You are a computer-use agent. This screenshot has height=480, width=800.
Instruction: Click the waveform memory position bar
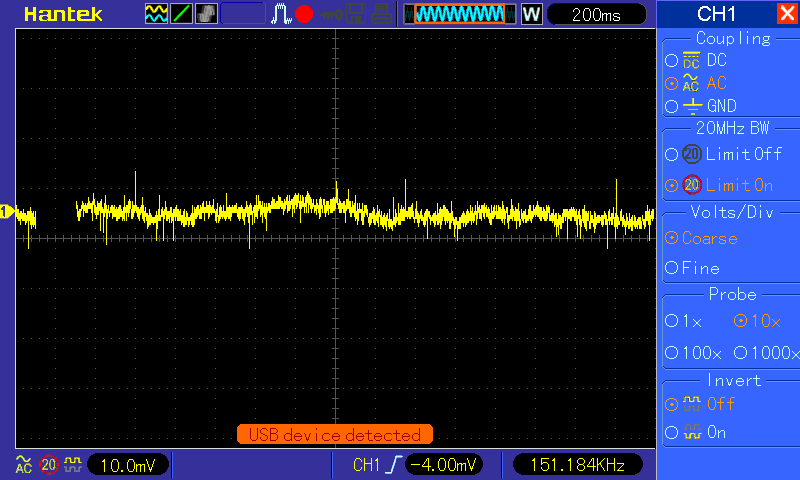click(x=460, y=14)
